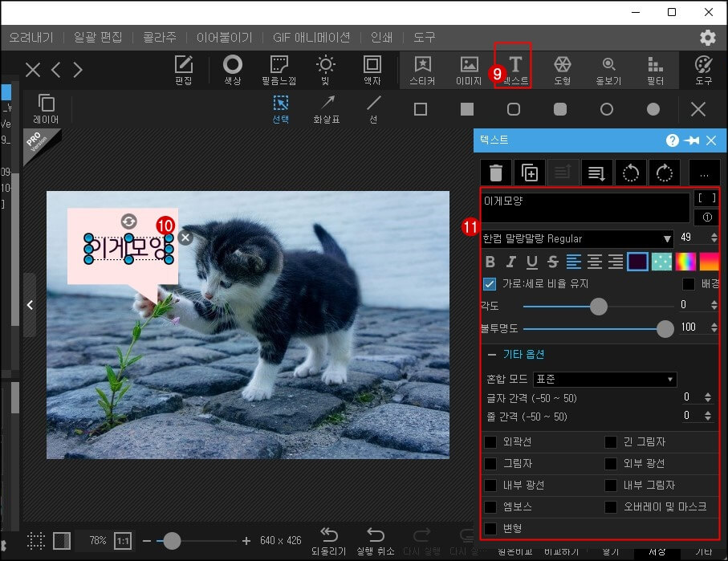Click the 실행 취소 undo button

point(375,542)
